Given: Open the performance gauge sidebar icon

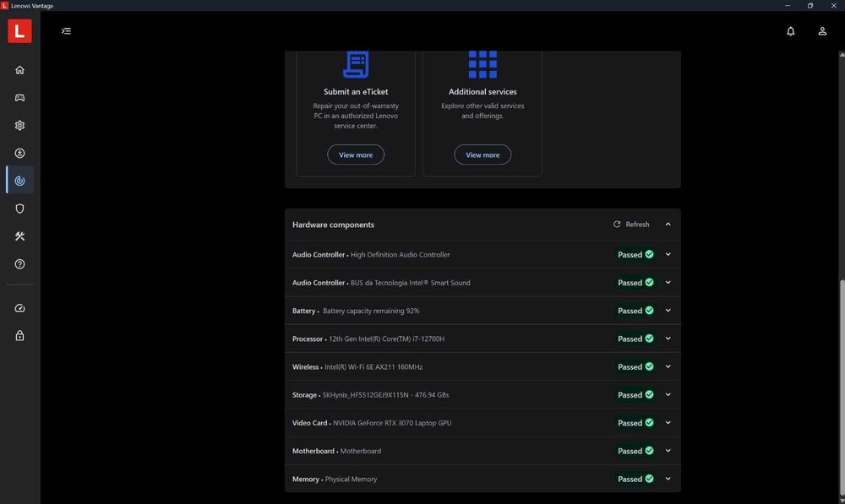Looking at the screenshot, I should [x=19, y=308].
